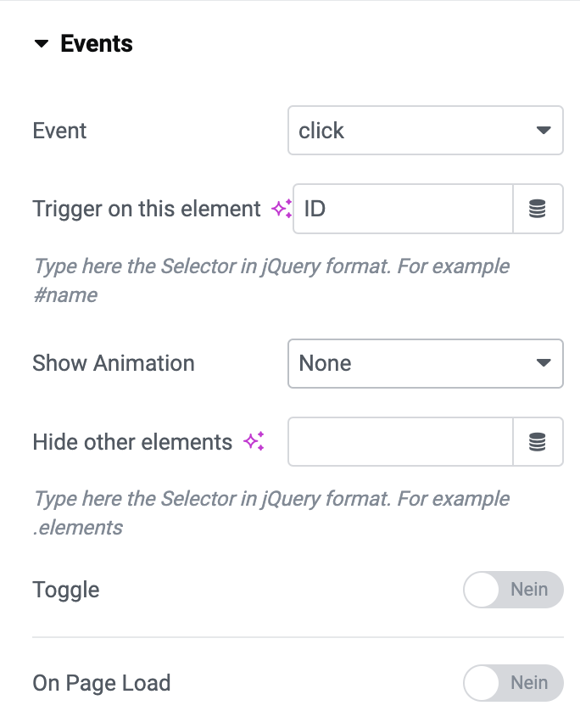580x728 pixels.
Task: Click the Show Animation label
Action: [x=114, y=363]
